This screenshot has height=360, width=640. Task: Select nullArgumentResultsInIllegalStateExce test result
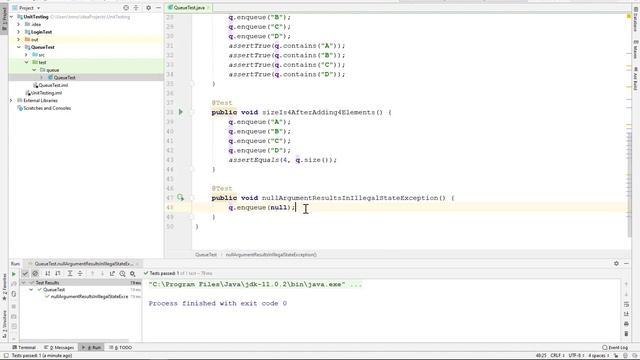coord(89,296)
